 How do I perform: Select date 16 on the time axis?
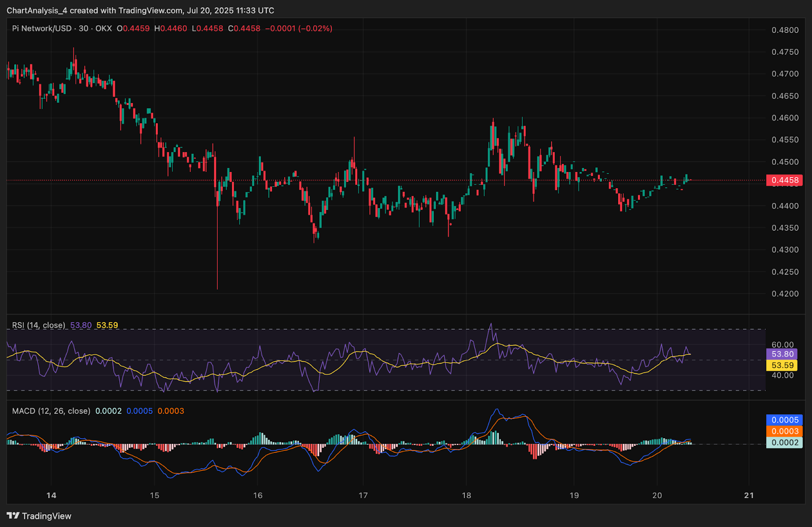[258, 495]
